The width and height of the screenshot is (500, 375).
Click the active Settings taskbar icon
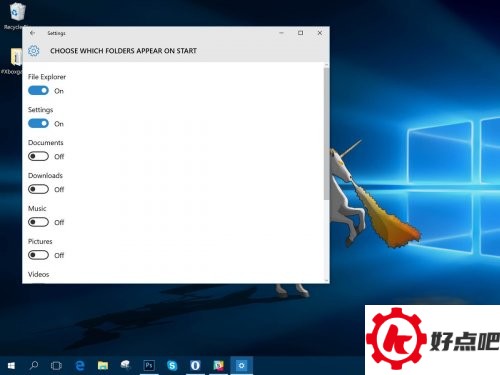[241, 366]
